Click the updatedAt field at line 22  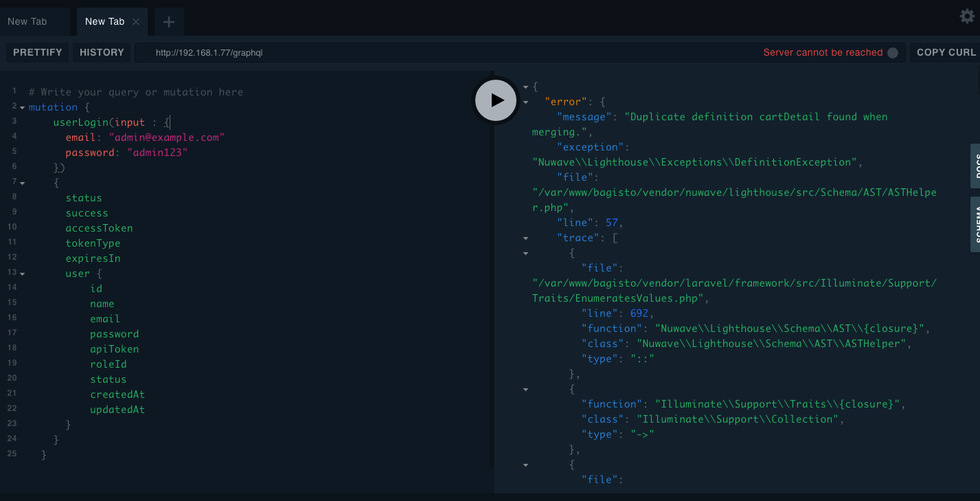pos(117,410)
